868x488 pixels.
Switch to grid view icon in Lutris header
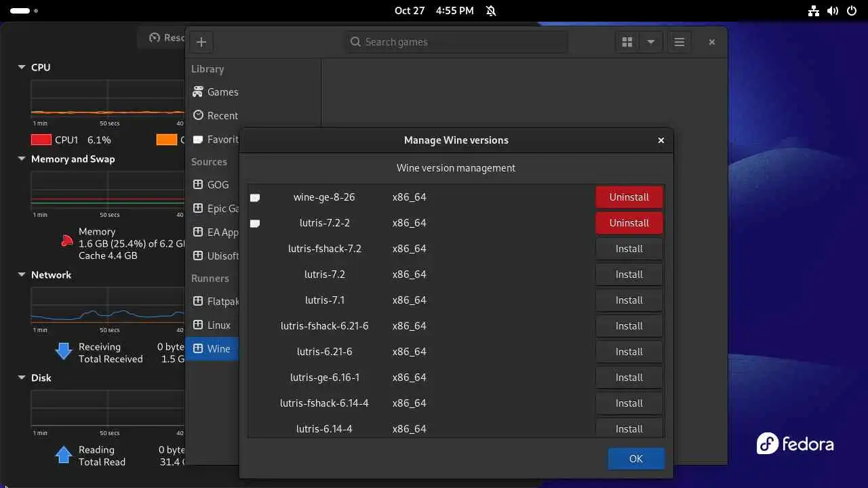click(627, 42)
